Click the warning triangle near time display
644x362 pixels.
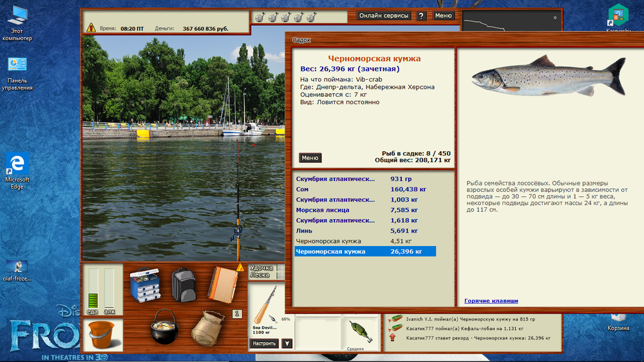[91, 28]
